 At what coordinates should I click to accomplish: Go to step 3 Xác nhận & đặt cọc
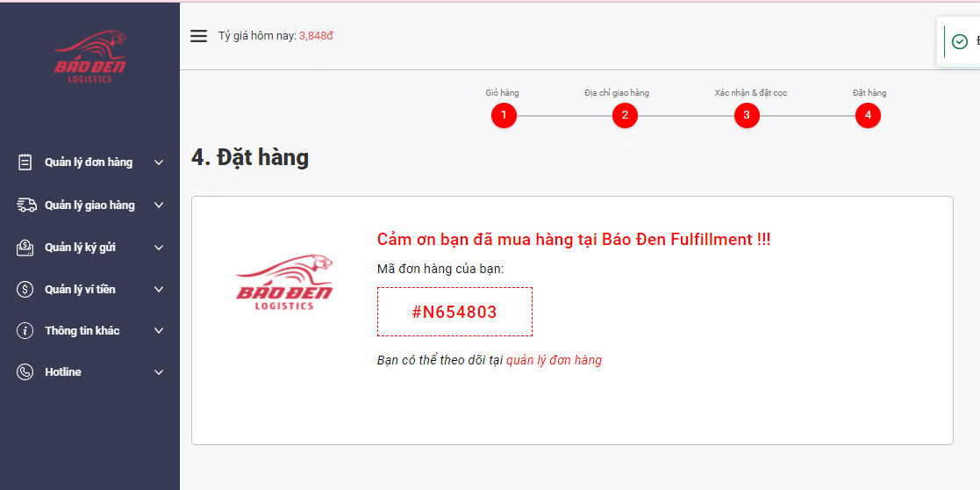click(x=746, y=115)
